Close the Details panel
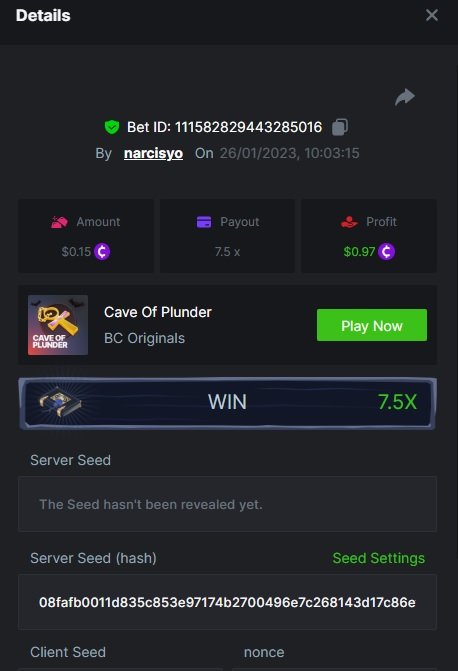The height and width of the screenshot is (671, 458). pyautogui.click(x=431, y=15)
